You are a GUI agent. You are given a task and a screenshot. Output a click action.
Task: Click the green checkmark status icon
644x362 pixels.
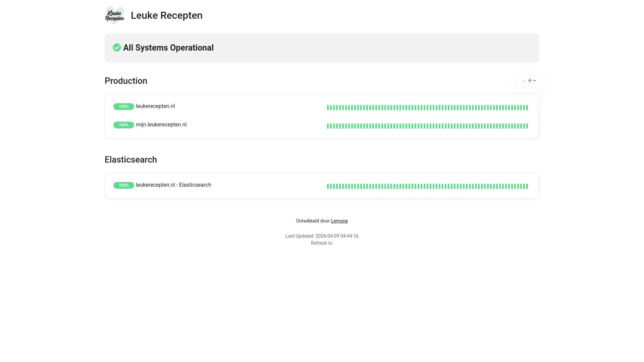pos(117,48)
